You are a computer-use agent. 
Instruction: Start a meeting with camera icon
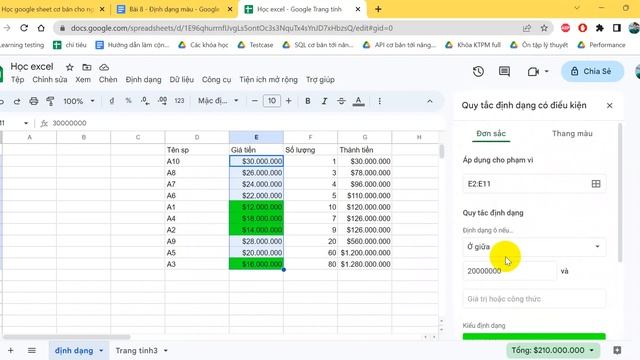click(x=533, y=71)
